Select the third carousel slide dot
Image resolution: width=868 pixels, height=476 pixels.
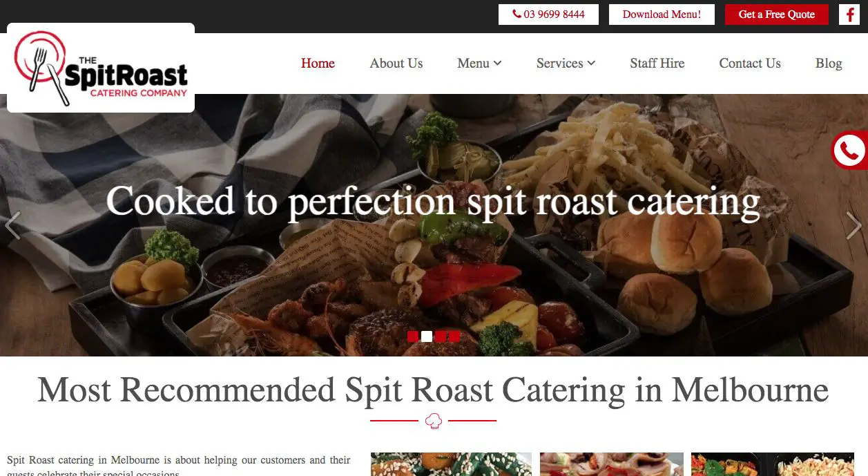click(441, 336)
